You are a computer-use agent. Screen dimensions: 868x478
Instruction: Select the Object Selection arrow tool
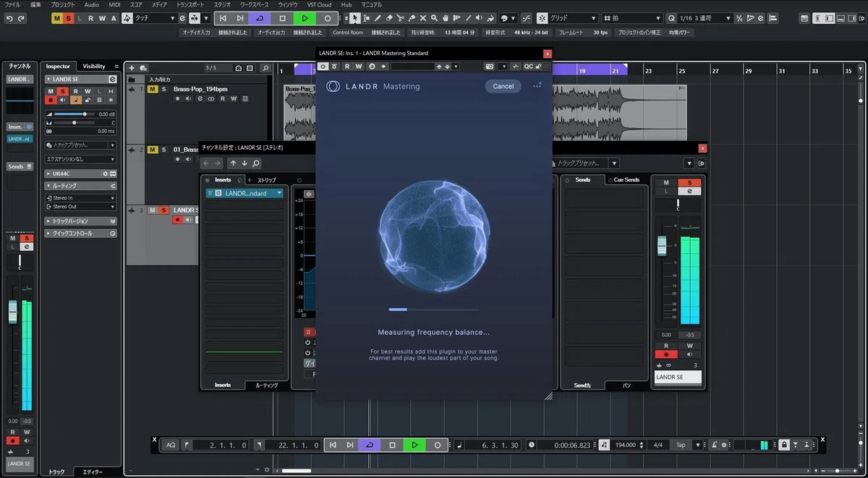pyautogui.click(x=355, y=18)
